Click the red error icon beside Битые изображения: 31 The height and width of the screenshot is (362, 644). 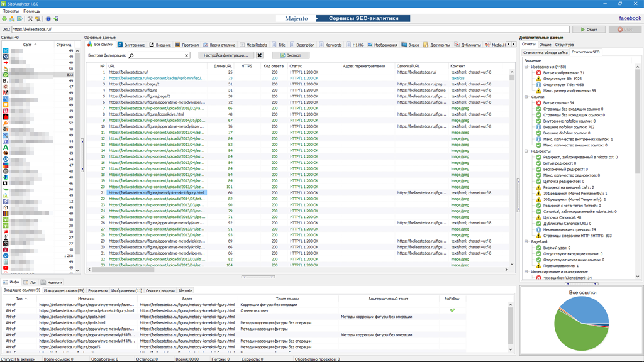point(538,73)
